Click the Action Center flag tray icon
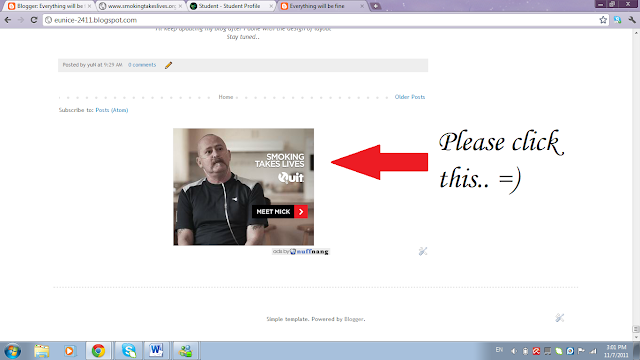This screenshot has width=640, height=360. 581,351
